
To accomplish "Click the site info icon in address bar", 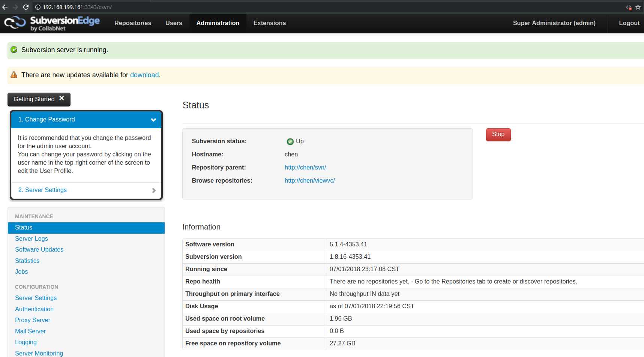I will point(38,7).
